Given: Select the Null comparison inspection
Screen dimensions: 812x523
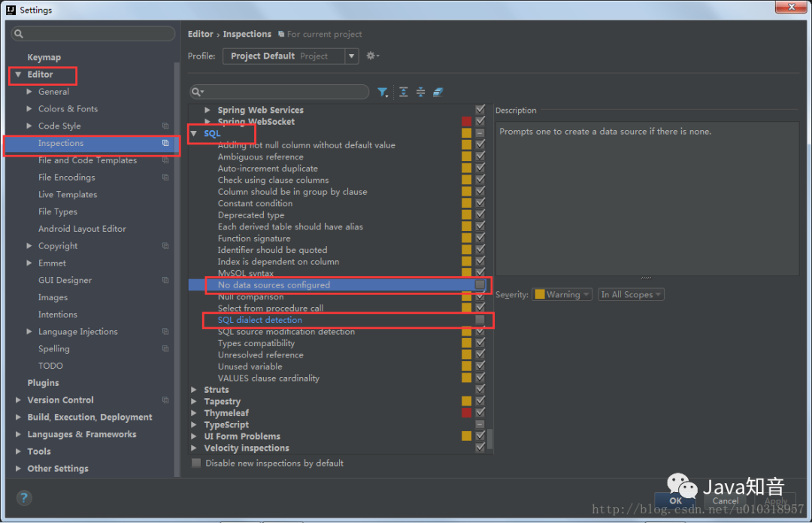Looking at the screenshot, I should 250,296.
